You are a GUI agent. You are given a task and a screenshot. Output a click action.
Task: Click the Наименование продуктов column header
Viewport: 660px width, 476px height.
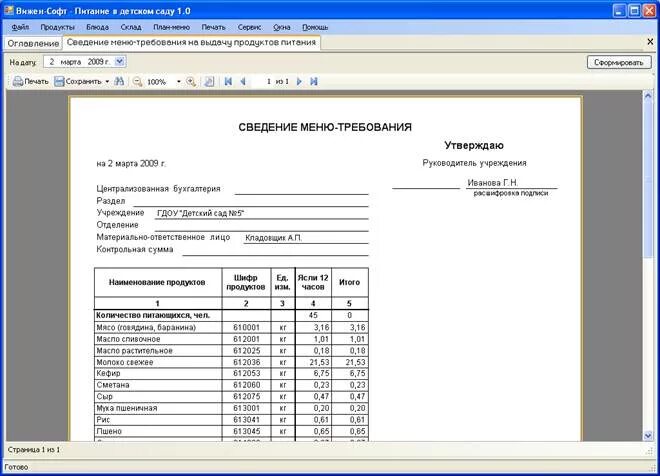[x=157, y=282]
